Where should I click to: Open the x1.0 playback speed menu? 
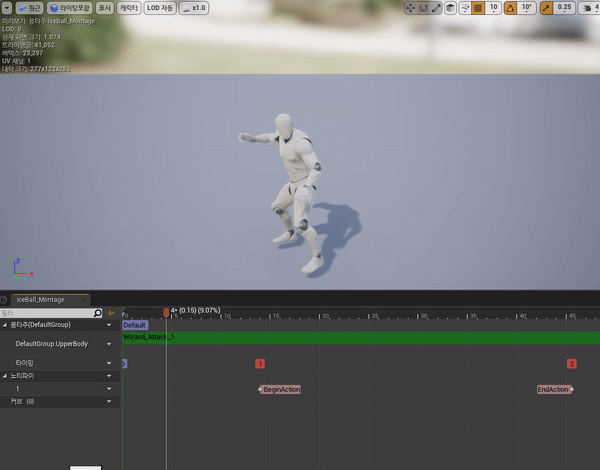pos(194,8)
